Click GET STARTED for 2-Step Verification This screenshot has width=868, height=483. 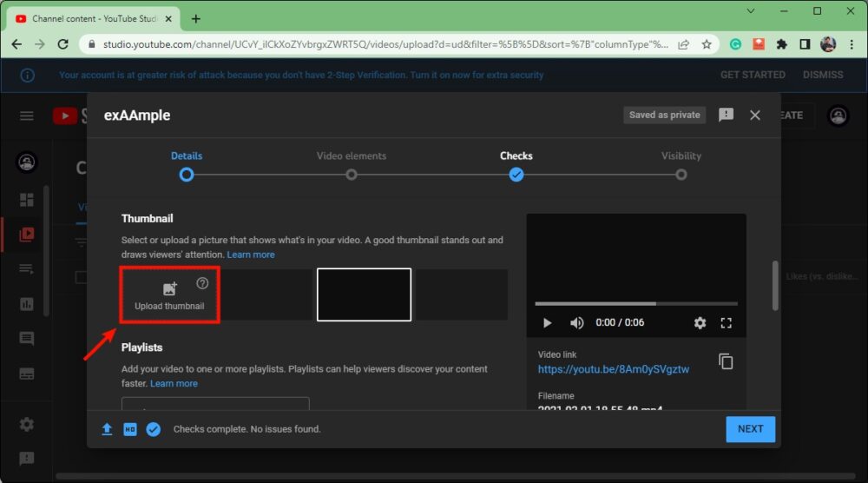pyautogui.click(x=753, y=75)
